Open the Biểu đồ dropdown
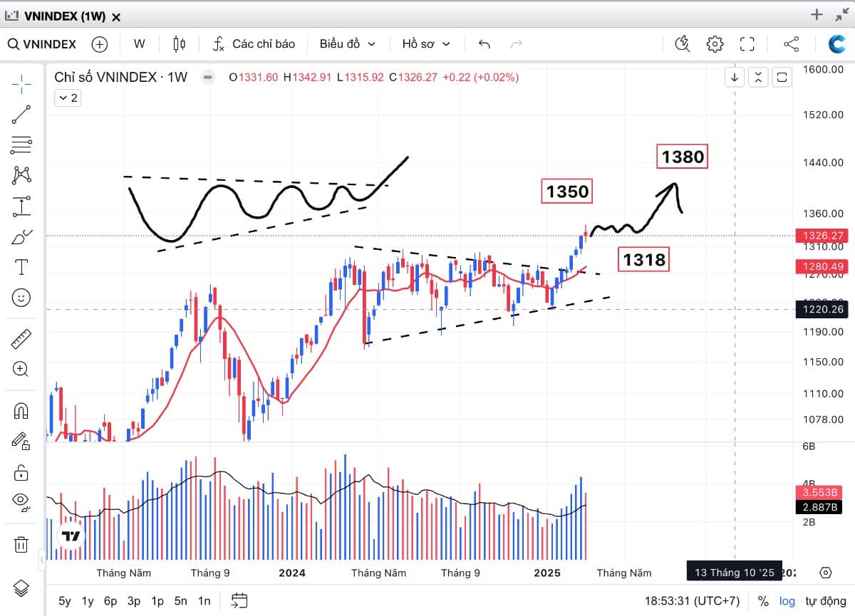 pyautogui.click(x=347, y=44)
